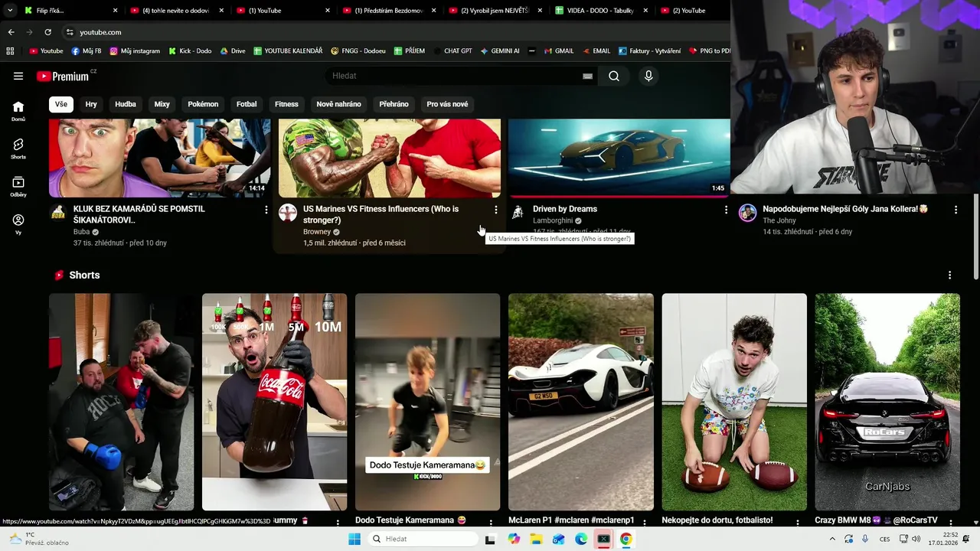Viewport: 980px width, 551px height.
Task: Open File Explorer from taskbar
Action: pyautogui.click(x=536, y=539)
